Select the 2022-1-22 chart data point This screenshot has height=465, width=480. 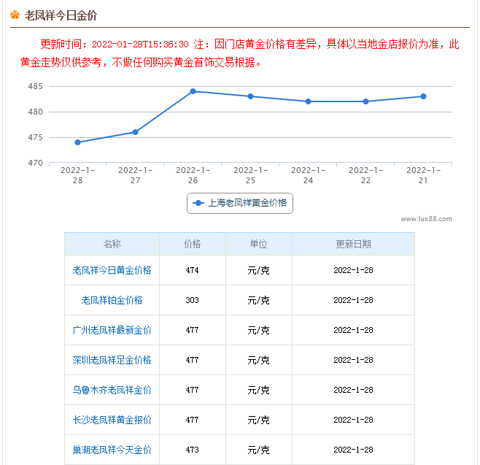pyautogui.click(x=366, y=101)
